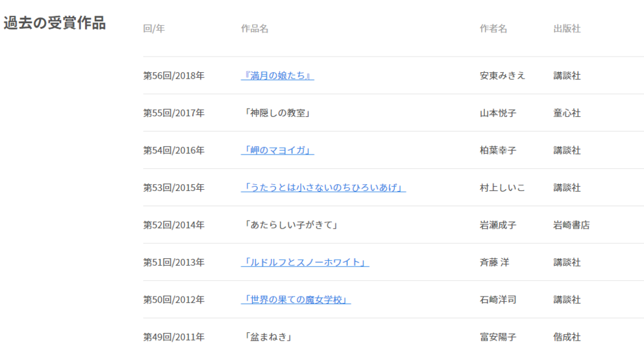This screenshot has width=644, height=355.
Task: Click author name 村上しいこ
Action: [x=502, y=188]
